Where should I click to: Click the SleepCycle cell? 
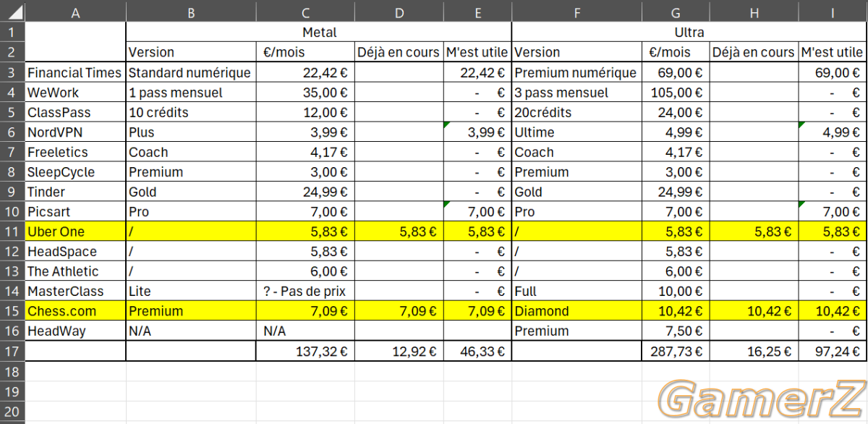tap(75, 172)
